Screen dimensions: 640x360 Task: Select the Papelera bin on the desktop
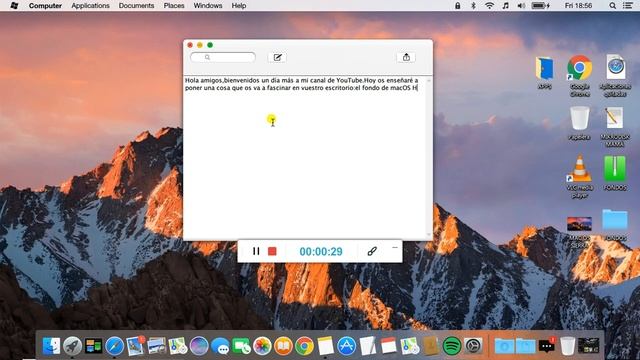(580, 123)
